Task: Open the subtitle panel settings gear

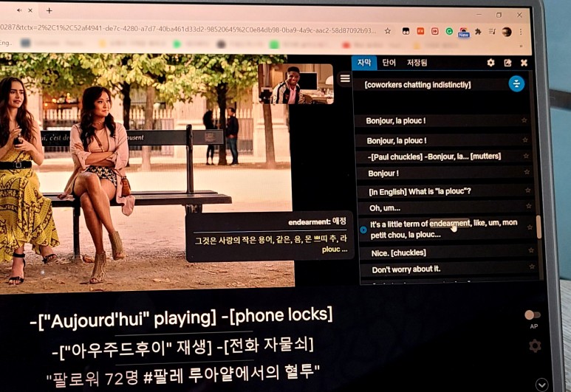Action: tap(490, 63)
